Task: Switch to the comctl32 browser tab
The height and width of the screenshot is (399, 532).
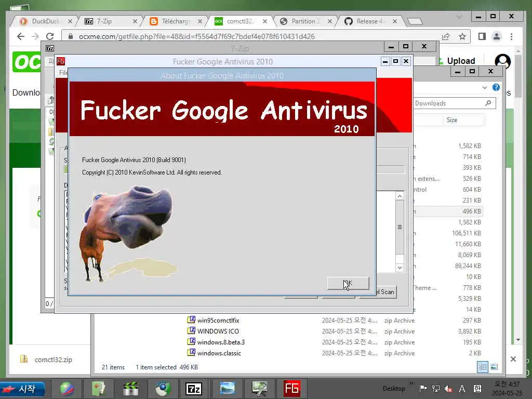Action: point(240,21)
